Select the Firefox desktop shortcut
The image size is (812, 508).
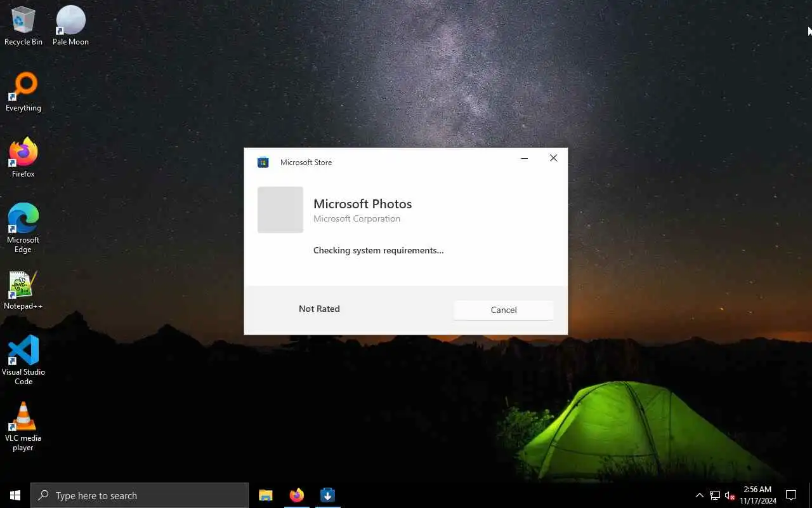point(23,158)
